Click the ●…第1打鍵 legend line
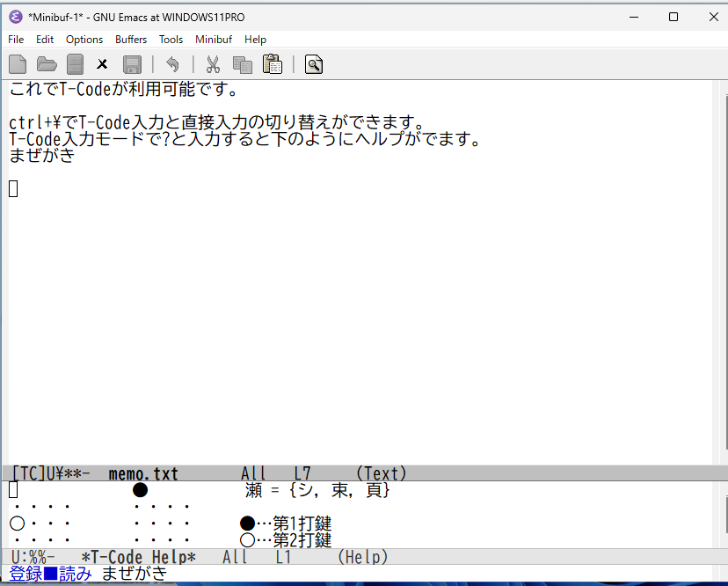Image resolution: width=728 pixels, height=586 pixels. (286, 524)
